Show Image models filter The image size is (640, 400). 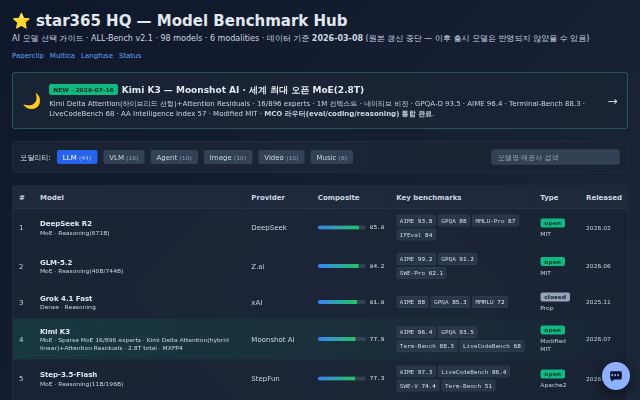pos(228,157)
